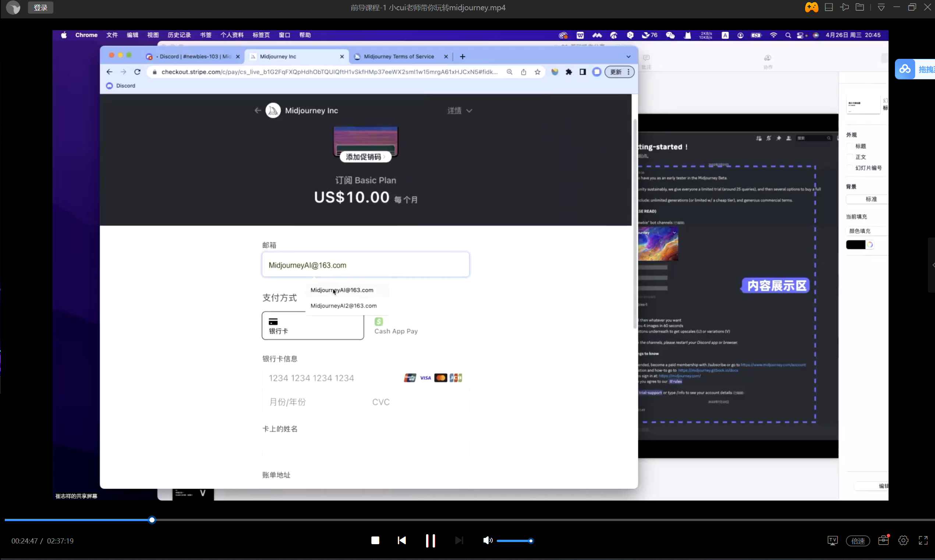Viewport: 935px width, 560px height.
Task: Toggle the Chrome side panel icon
Action: point(583,72)
